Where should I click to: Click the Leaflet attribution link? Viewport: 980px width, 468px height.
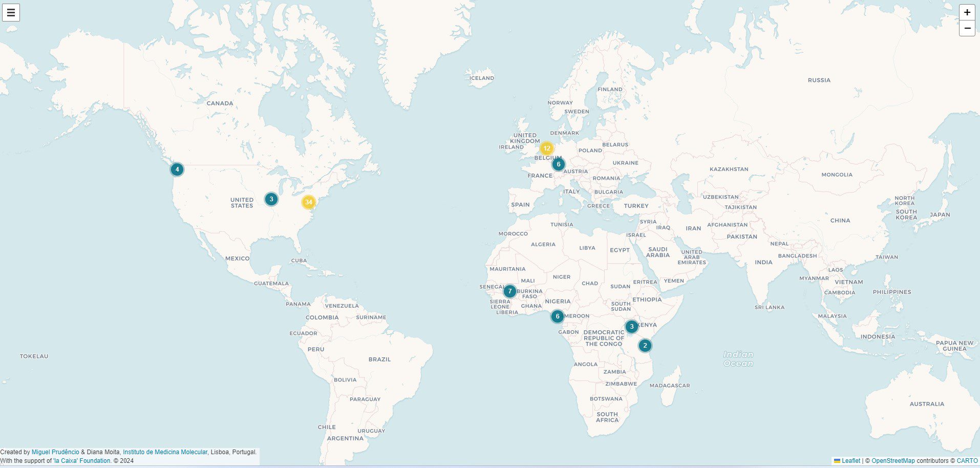point(850,461)
